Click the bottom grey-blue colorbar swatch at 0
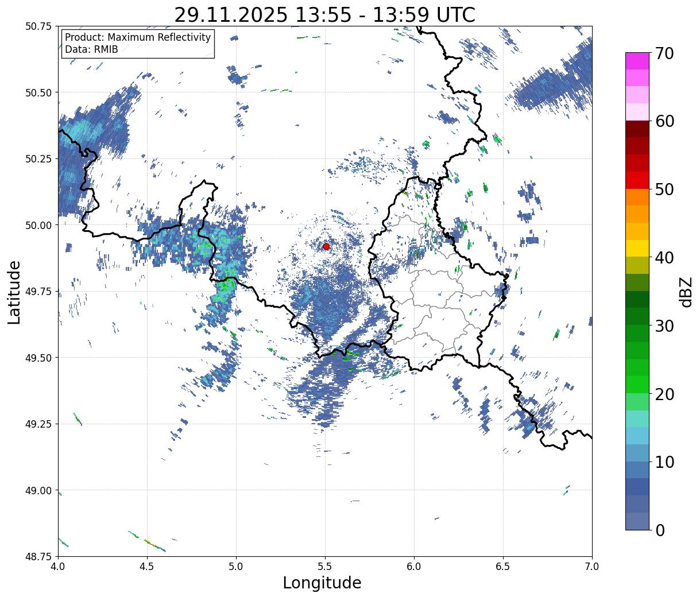This screenshot has height=597, width=700. (637, 521)
